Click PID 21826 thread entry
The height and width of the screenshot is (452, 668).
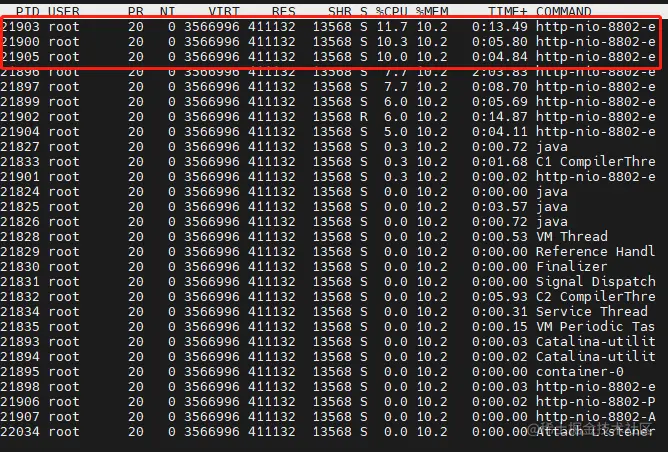click(20, 222)
